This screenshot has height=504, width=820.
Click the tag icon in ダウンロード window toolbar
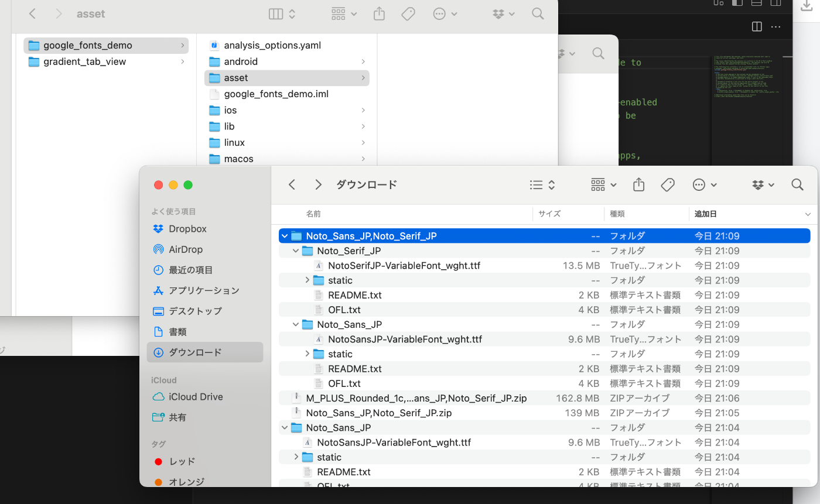point(668,185)
